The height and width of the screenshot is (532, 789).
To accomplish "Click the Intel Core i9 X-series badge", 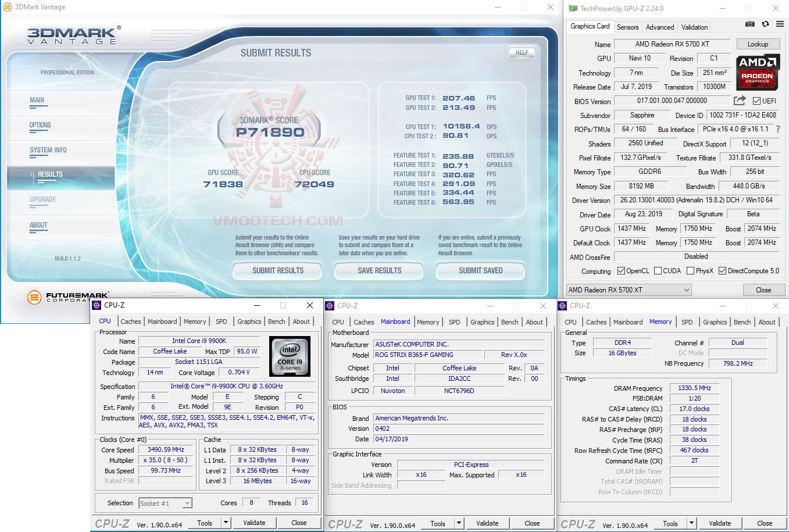I will coord(290,356).
